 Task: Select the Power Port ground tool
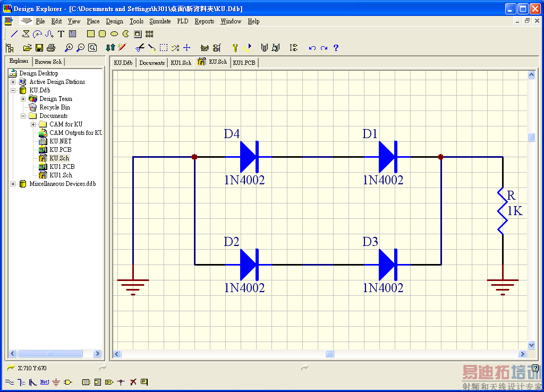pos(56,382)
